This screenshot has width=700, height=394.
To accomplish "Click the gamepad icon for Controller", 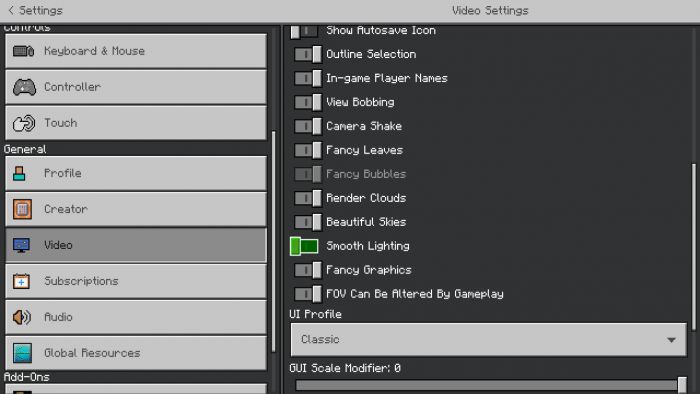I will pos(24,87).
